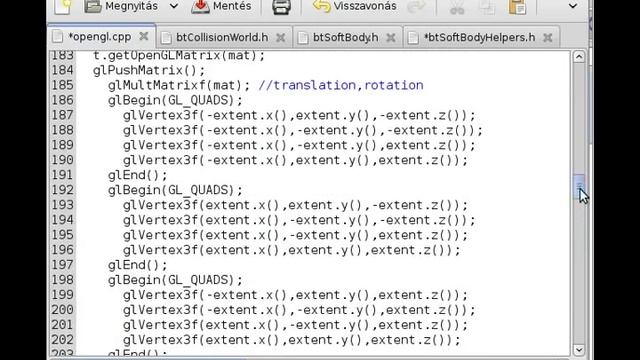Click the //translation,rotation comment
Screen dimensions: 640x360
(x=341, y=85)
